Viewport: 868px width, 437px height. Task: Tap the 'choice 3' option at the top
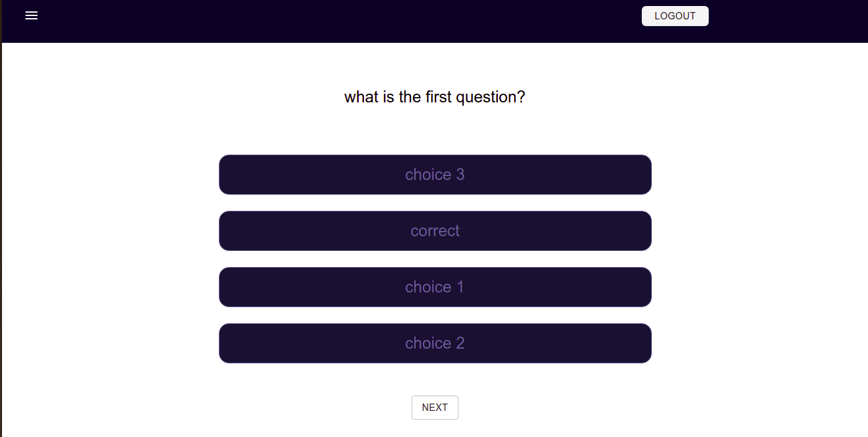point(435,174)
